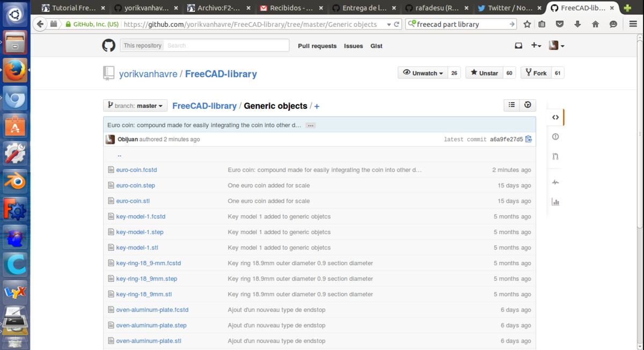Open the branch: master dropdown
The width and height of the screenshot is (644, 350).
tap(135, 106)
